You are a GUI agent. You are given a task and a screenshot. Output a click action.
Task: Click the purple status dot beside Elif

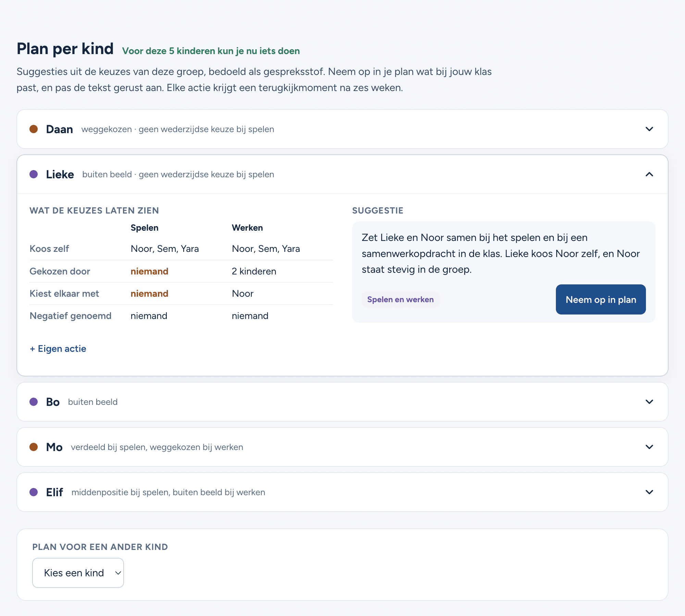34,492
